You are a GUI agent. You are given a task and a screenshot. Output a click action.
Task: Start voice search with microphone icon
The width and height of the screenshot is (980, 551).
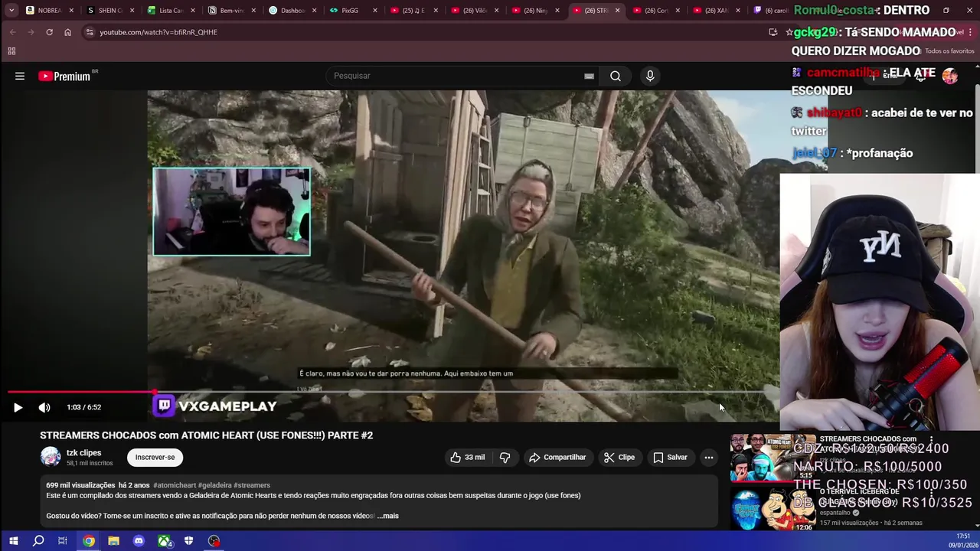pyautogui.click(x=650, y=76)
